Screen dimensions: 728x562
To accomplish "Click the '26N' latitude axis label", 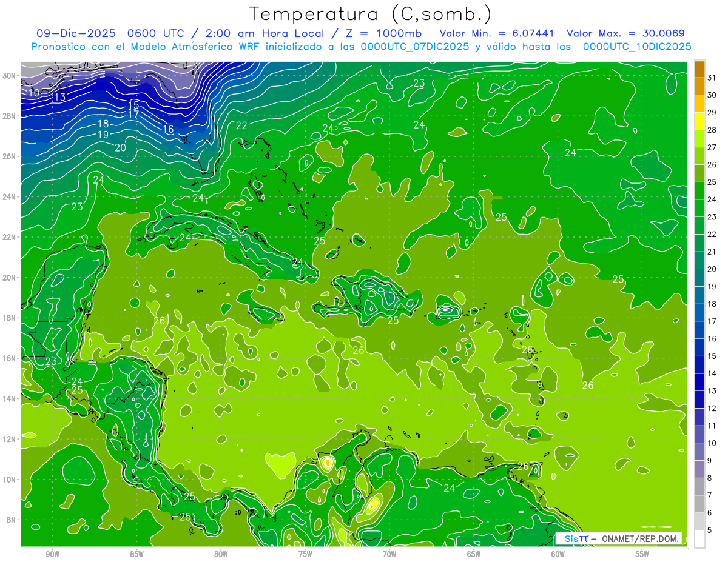I will [10, 156].
